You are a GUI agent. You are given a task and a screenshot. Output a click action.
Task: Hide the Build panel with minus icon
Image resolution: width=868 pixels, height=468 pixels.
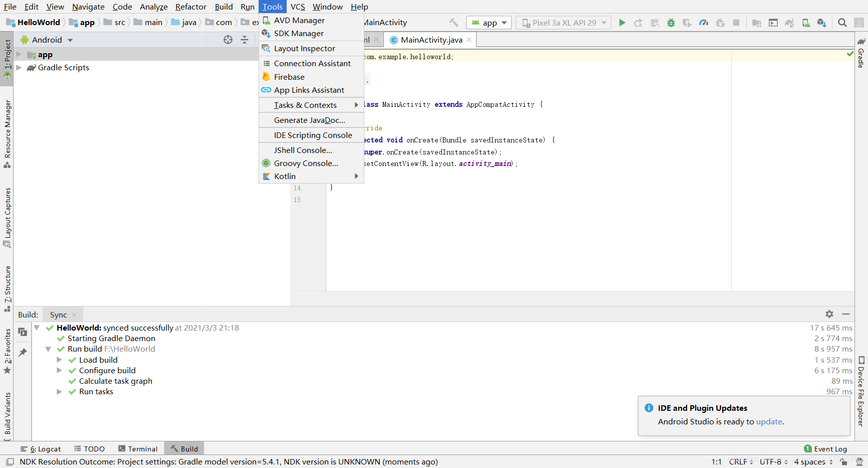coord(846,314)
